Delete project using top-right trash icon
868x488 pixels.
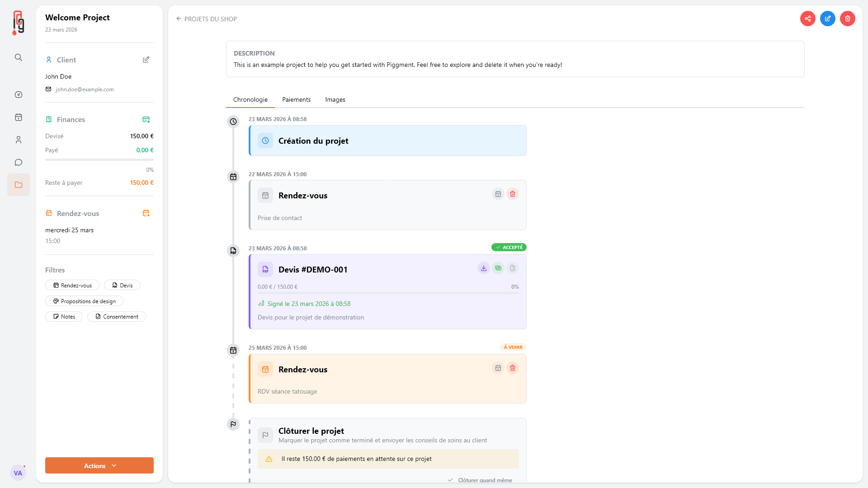tap(847, 19)
